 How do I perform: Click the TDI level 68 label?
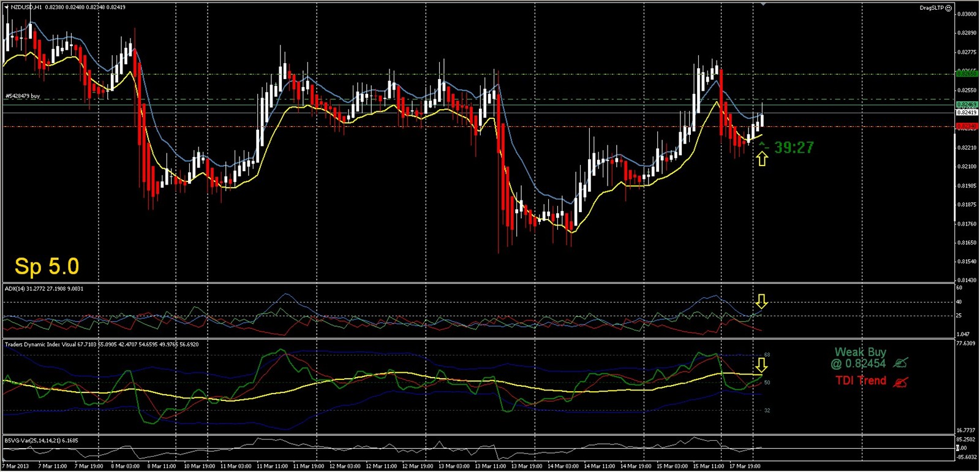[767, 355]
